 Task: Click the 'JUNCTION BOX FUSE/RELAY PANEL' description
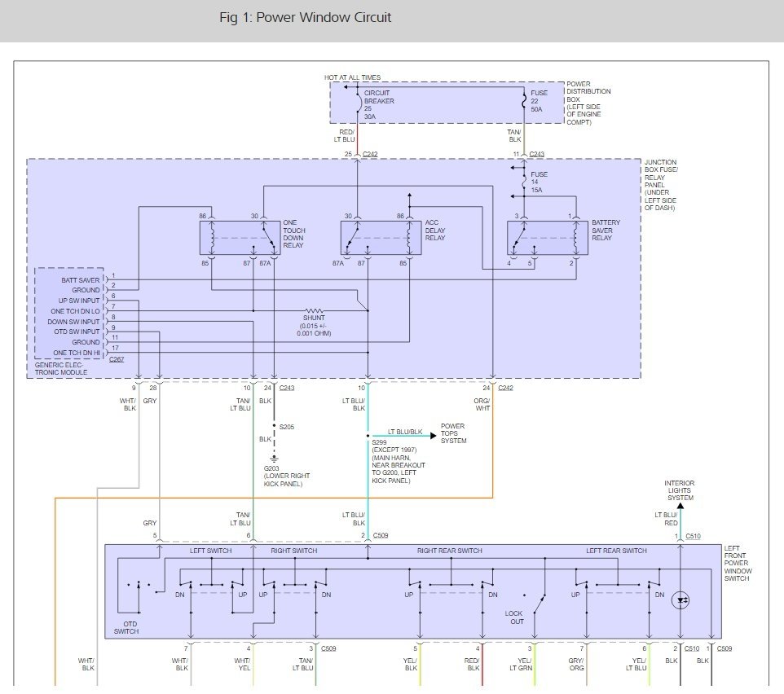[x=661, y=185]
